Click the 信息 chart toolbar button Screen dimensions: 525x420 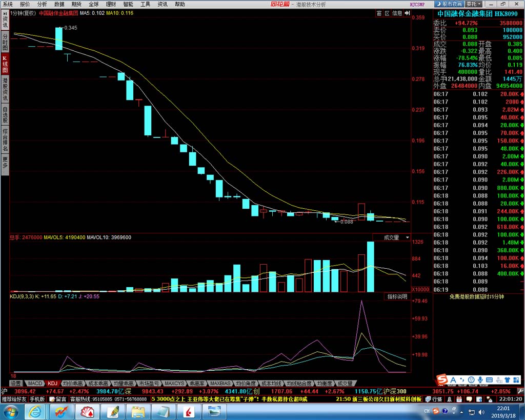click(397, 13)
